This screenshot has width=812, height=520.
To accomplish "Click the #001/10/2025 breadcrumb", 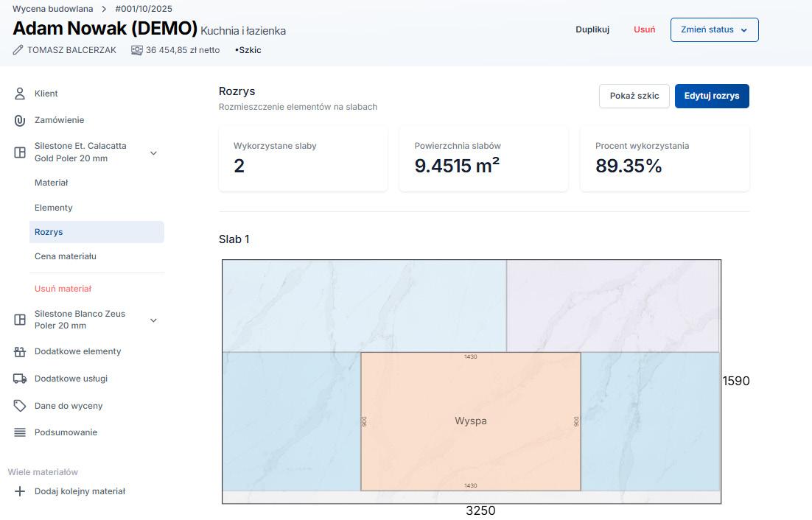I will [144, 9].
